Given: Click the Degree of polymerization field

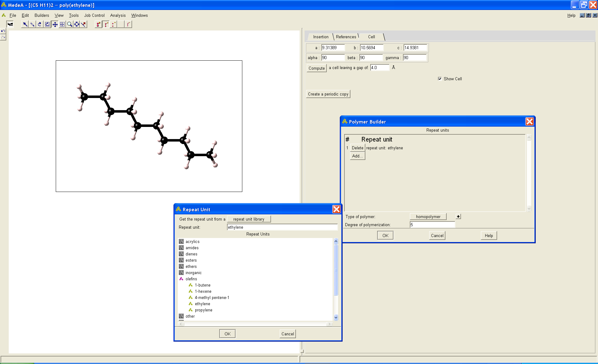Looking at the screenshot, I should [432, 225].
